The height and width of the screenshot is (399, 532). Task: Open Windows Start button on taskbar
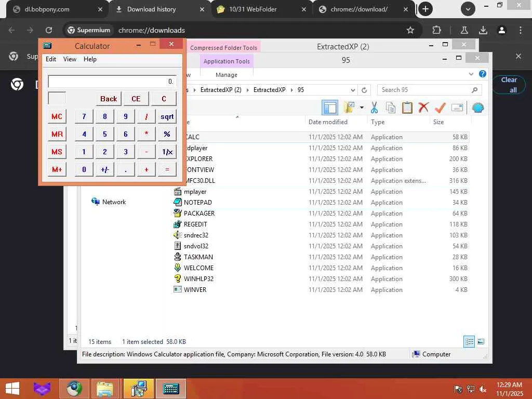coord(12,389)
